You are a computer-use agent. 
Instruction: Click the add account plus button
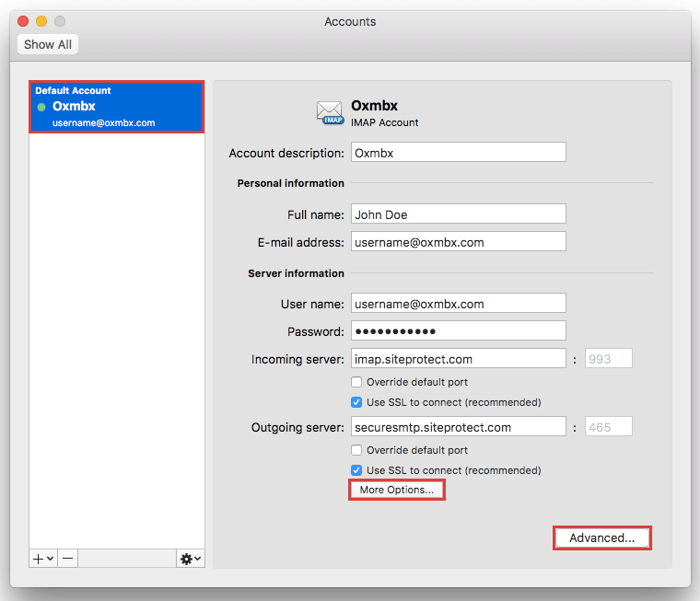(x=38, y=559)
